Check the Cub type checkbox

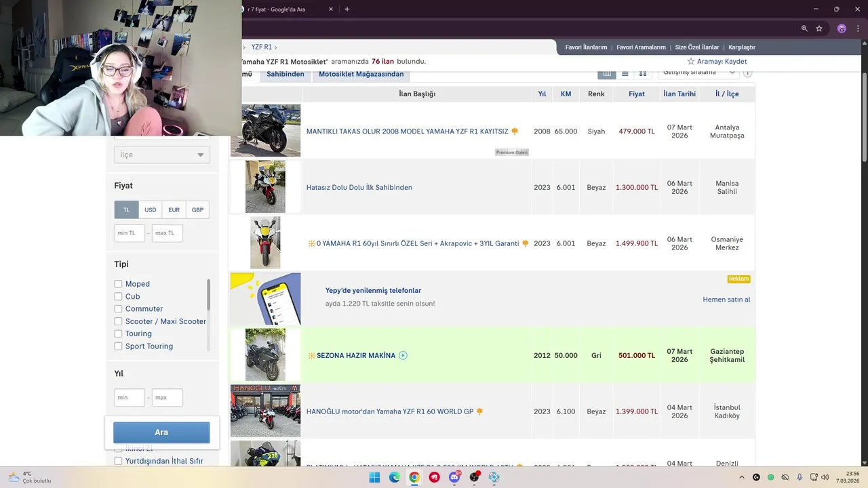[x=118, y=296]
